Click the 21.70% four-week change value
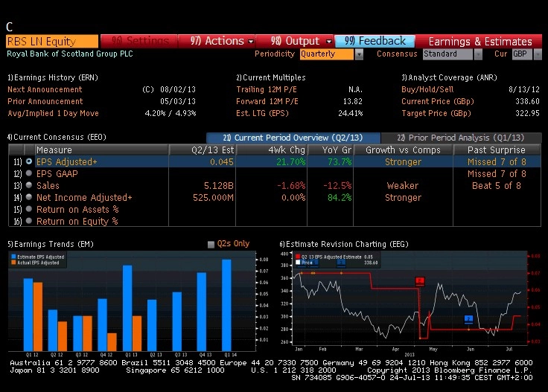The image size is (548, 392). [291, 162]
